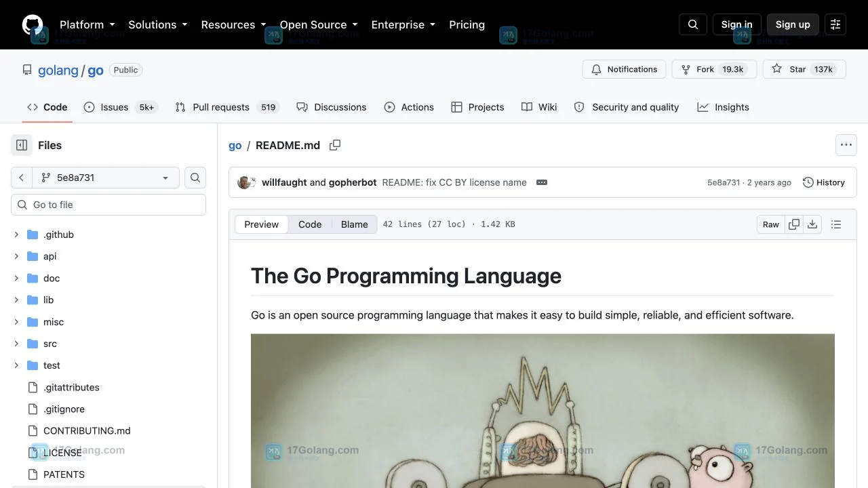Image resolution: width=868 pixels, height=488 pixels.
Task: Expand the misc folder chevron
Action: pyautogui.click(x=16, y=322)
